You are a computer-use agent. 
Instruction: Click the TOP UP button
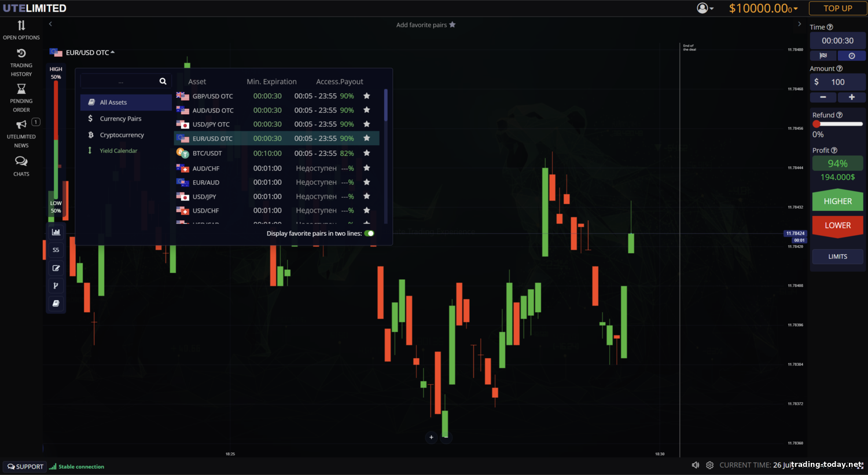pos(837,8)
